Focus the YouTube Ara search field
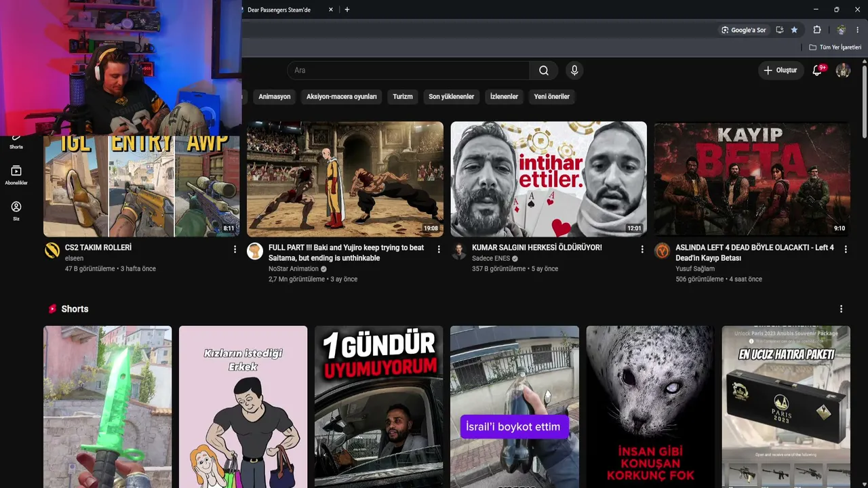The width and height of the screenshot is (868, 488). click(x=408, y=70)
